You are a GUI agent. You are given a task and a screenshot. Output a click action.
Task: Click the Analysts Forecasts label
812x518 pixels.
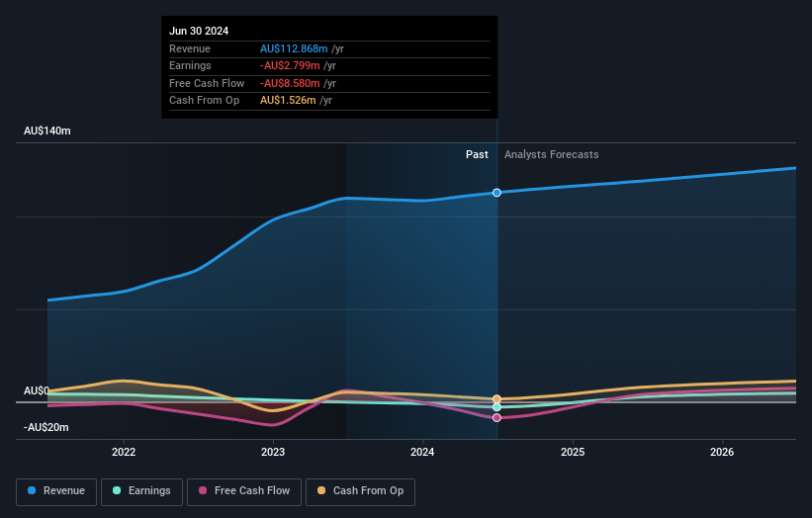pyautogui.click(x=552, y=154)
